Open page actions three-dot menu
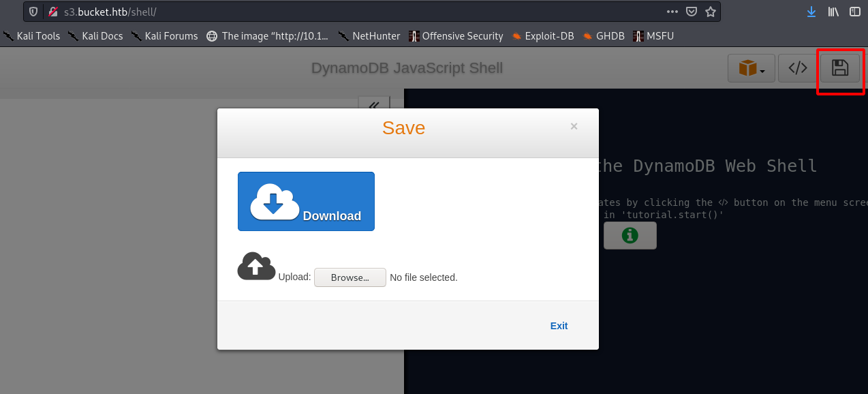Viewport: 868px width, 394px height. (x=672, y=12)
